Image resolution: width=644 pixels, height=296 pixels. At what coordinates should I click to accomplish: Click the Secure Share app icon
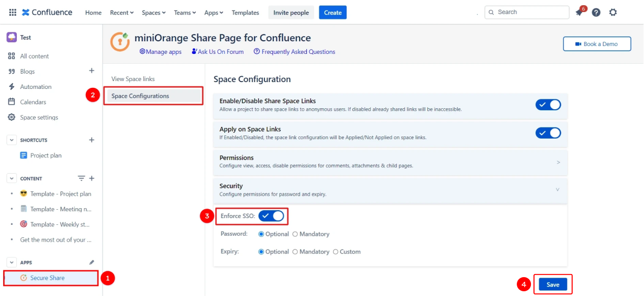23,278
